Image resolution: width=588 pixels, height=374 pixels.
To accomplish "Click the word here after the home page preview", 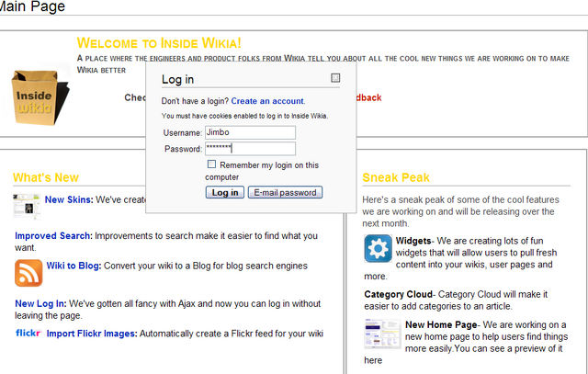I will point(373,360).
